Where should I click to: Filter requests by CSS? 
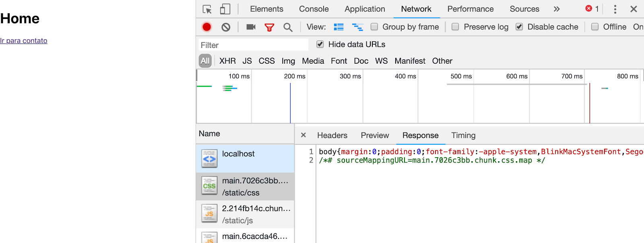tap(266, 61)
